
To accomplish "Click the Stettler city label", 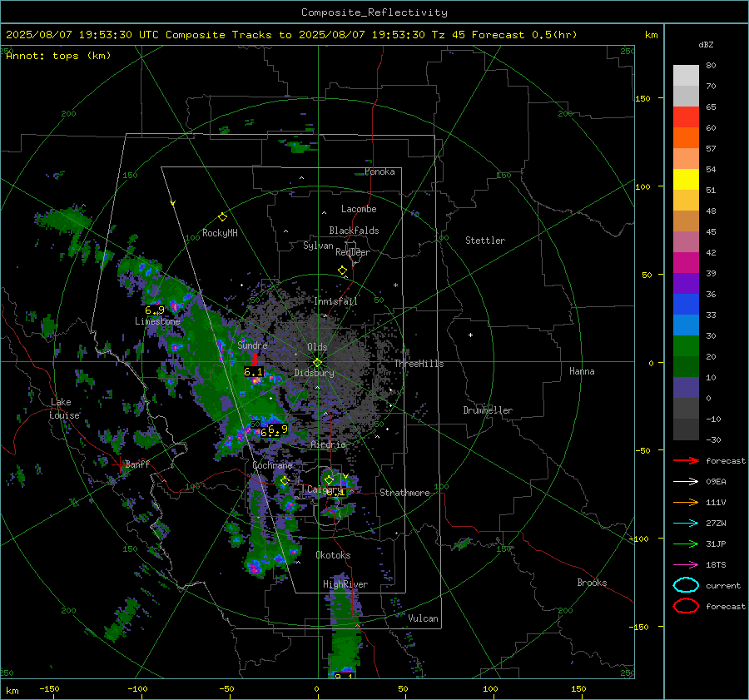I will coord(485,241).
